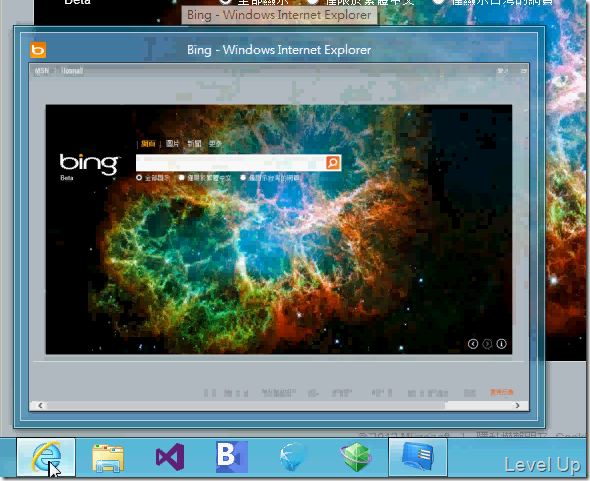Click the MSN link in the preview header
The image size is (590, 481).
42,71
